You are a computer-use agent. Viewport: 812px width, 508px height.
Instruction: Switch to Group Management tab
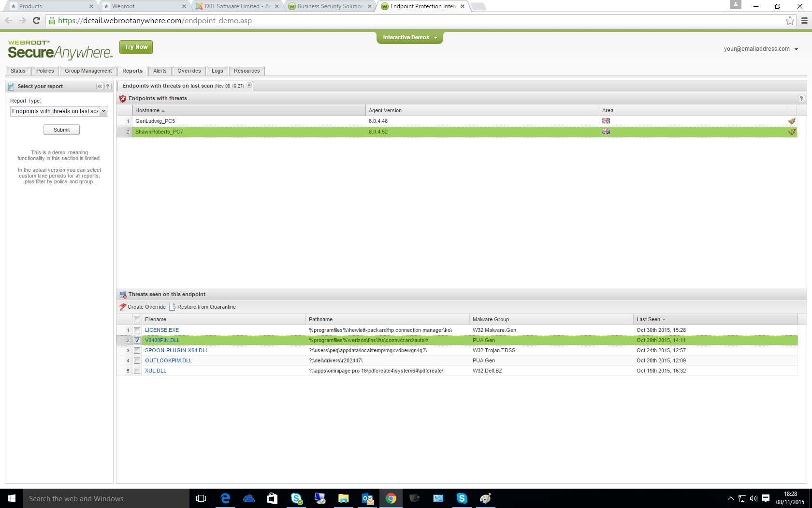coord(88,71)
